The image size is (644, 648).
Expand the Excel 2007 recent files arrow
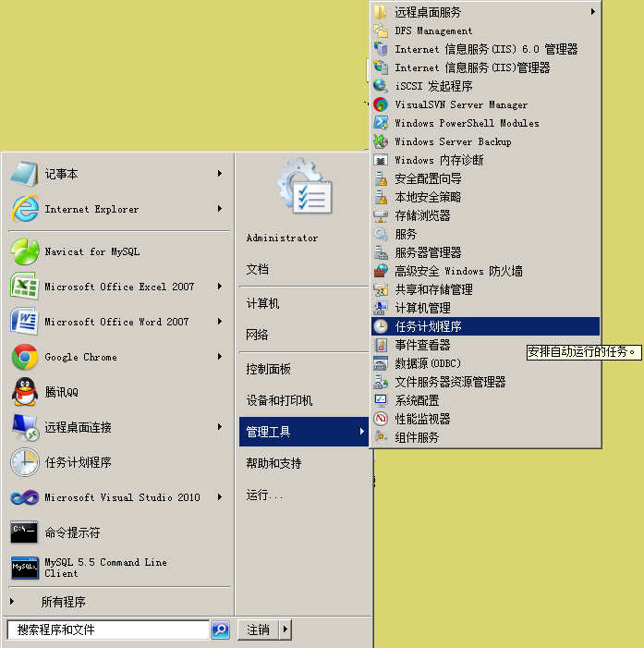coord(220,286)
